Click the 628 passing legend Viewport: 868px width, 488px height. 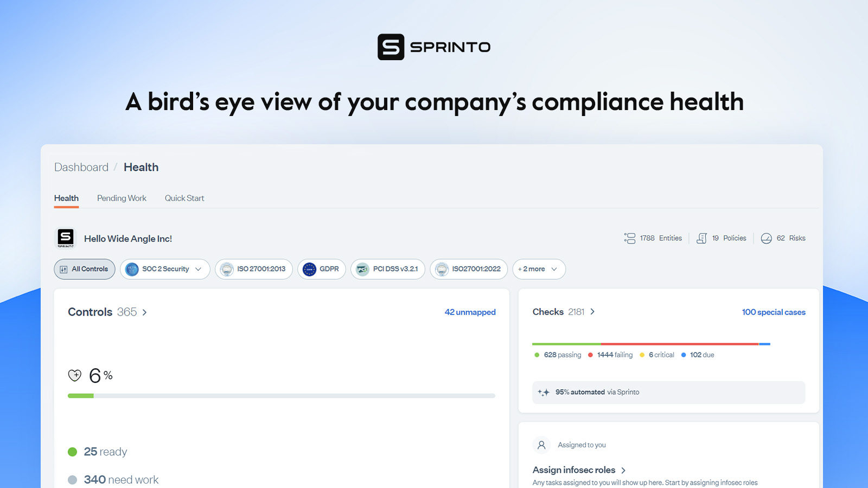558,355
